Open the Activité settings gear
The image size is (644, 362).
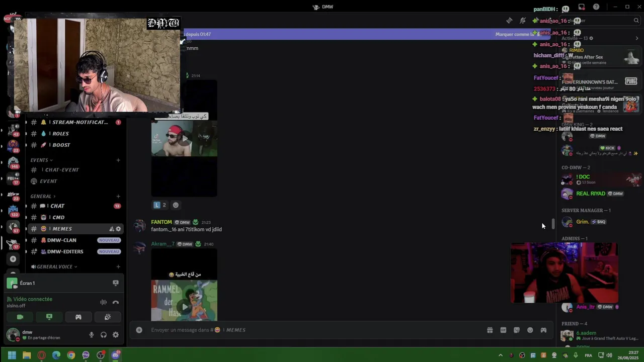tap(591, 38)
